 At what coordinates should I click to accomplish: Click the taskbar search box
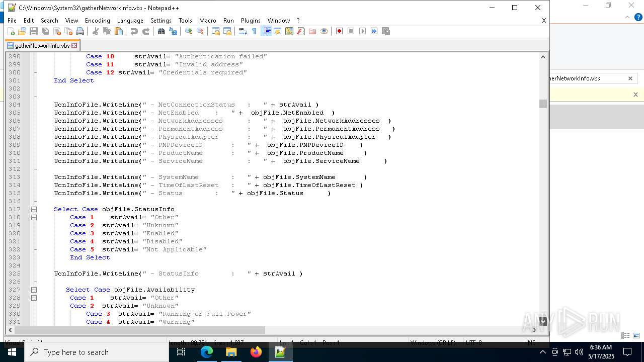click(97, 352)
